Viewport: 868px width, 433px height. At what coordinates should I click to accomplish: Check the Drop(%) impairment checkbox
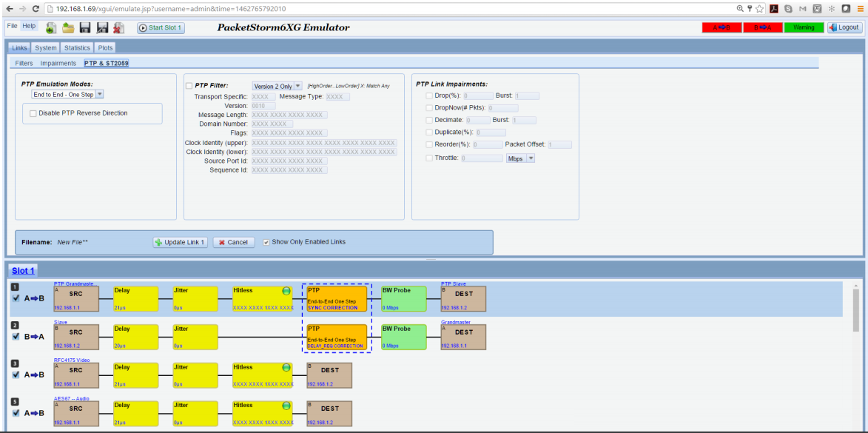(429, 95)
